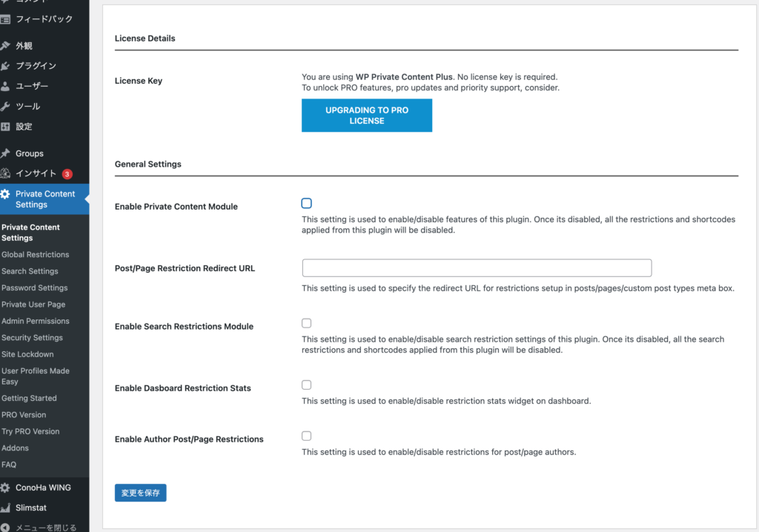Click the Appearance (外観) paintbrush icon
Viewport: 759px width, 532px height.
pos(5,45)
